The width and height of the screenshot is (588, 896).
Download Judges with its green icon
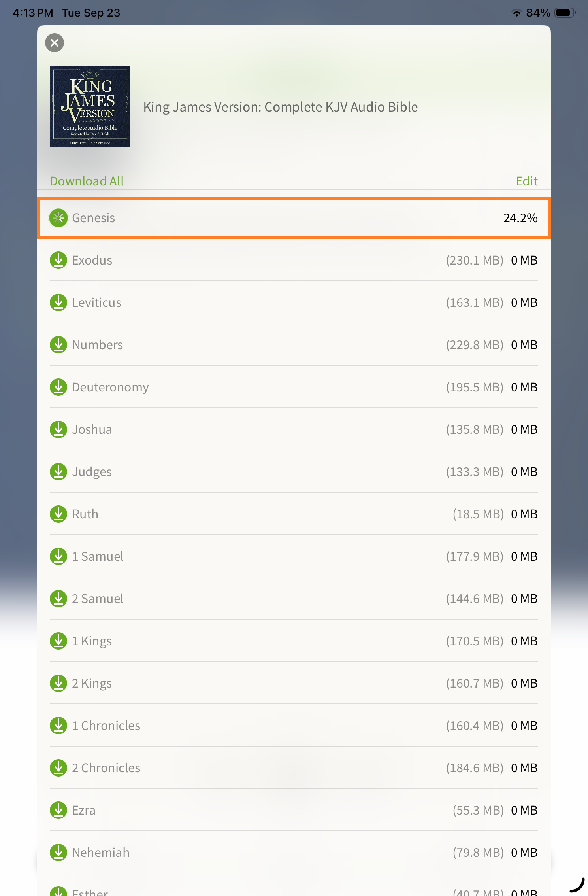[58, 472]
